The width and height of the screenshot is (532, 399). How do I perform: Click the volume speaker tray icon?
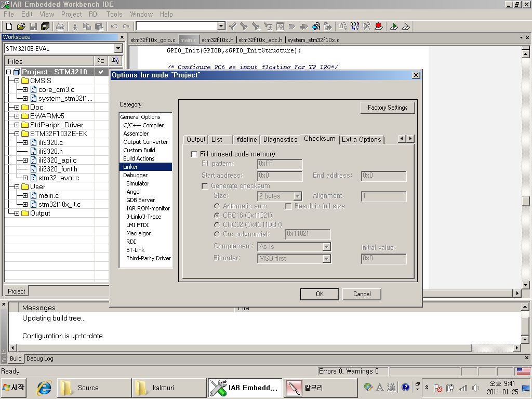[x=475, y=388]
